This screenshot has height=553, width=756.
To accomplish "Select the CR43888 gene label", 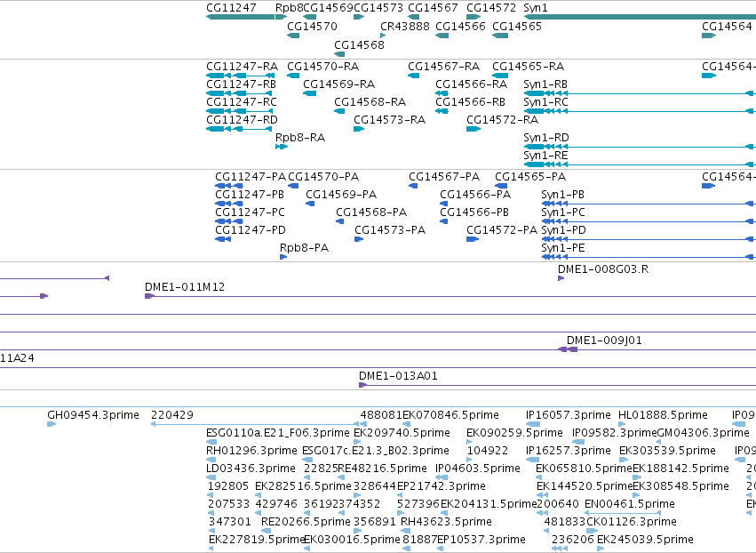I will [x=404, y=27].
